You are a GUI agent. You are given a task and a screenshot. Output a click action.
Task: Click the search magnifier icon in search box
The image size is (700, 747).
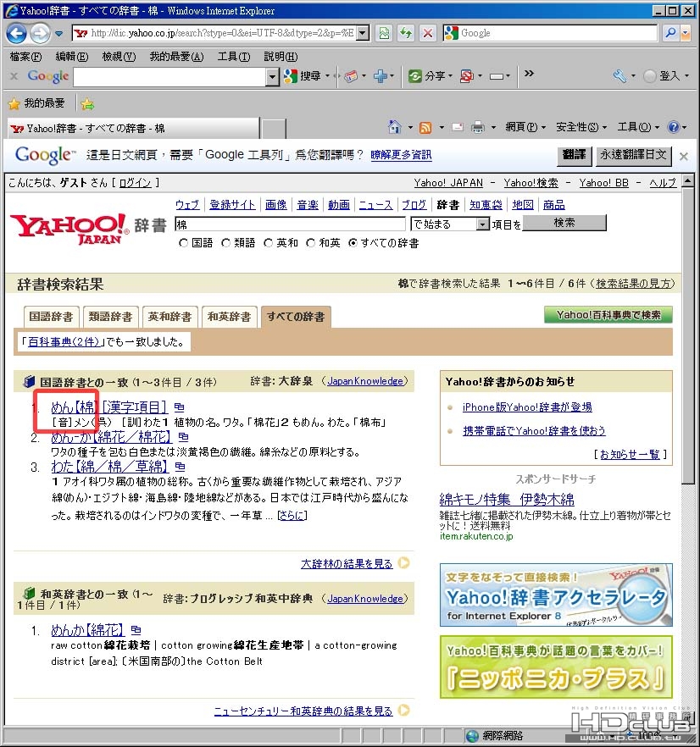(670, 33)
